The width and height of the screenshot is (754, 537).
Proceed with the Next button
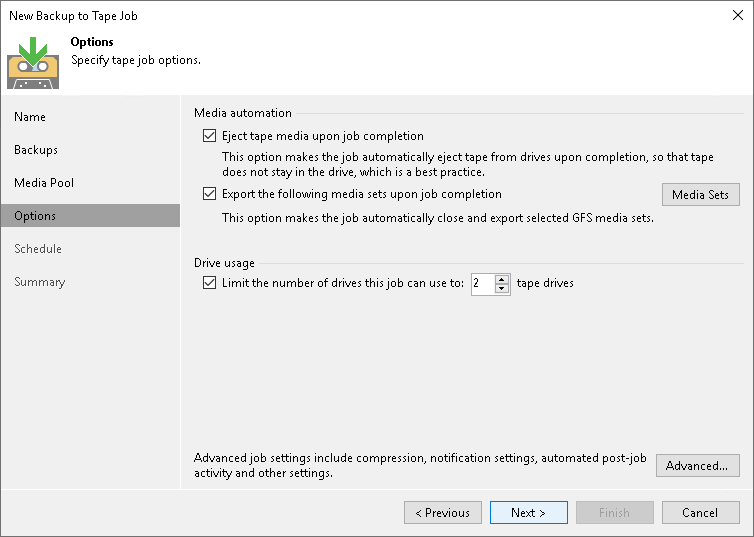point(528,513)
